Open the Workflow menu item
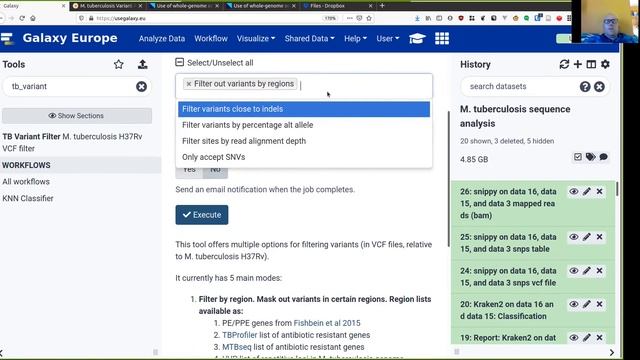The image size is (640, 360). point(211,38)
